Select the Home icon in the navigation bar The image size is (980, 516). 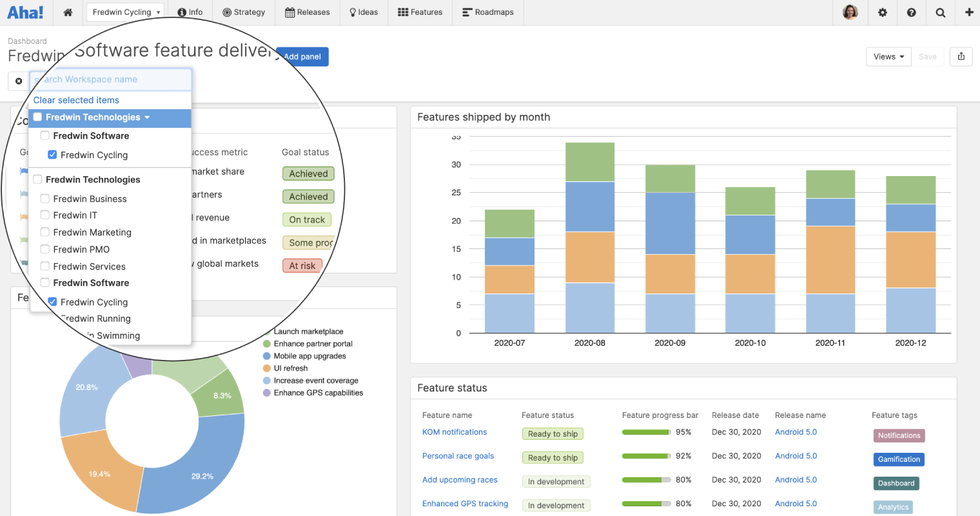coord(68,12)
